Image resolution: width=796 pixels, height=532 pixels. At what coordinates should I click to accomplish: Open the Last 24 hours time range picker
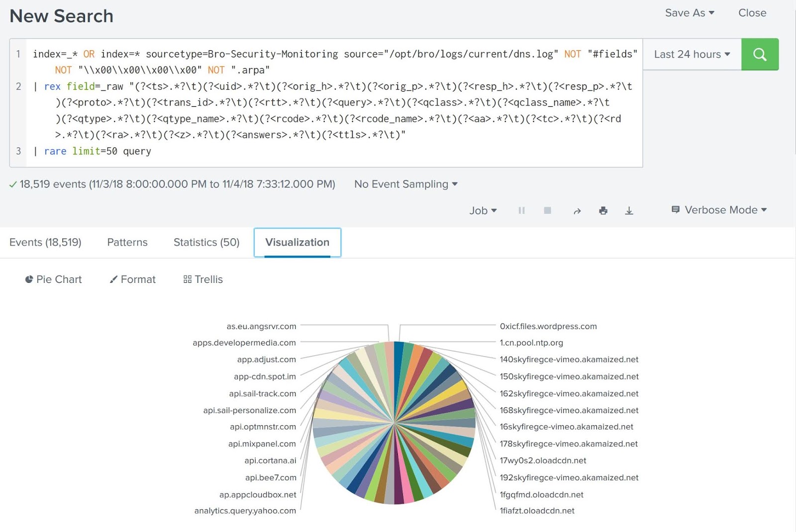point(691,54)
